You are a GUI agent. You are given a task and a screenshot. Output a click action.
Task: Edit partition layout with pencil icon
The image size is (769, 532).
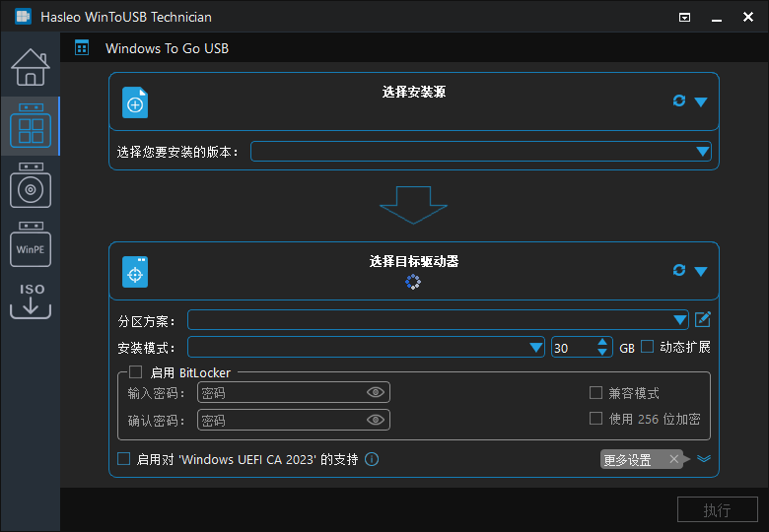click(x=703, y=319)
